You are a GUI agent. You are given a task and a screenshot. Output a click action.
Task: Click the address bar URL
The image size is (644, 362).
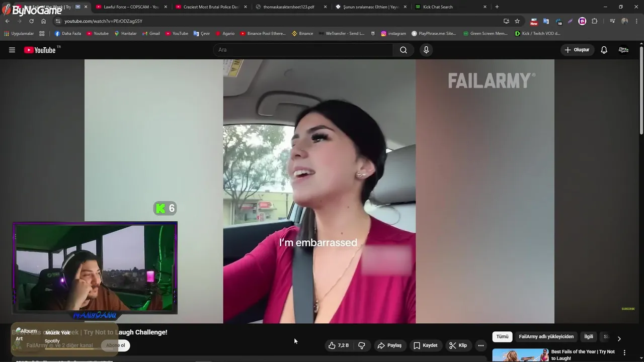coord(103,21)
